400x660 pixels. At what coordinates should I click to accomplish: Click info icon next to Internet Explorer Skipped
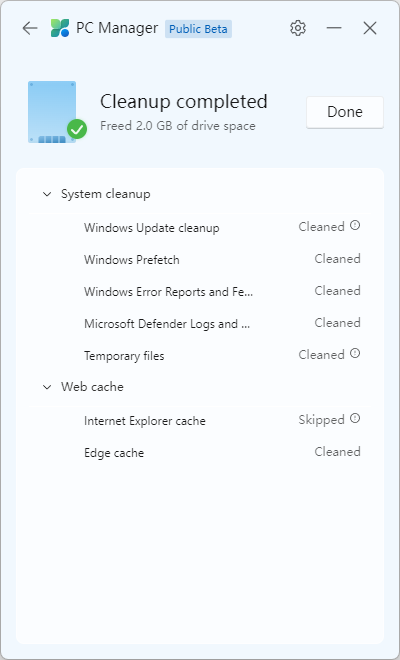click(355, 418)
